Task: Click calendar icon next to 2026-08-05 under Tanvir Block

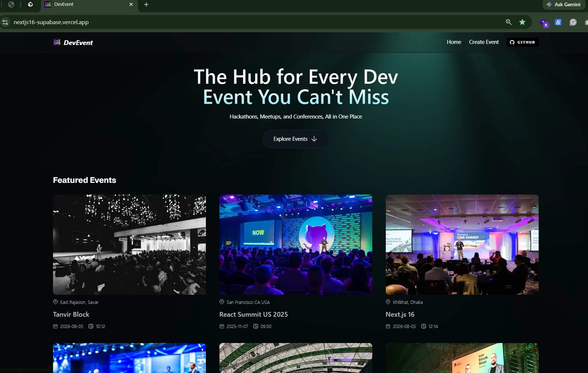Action: click(x=56, y=326)
